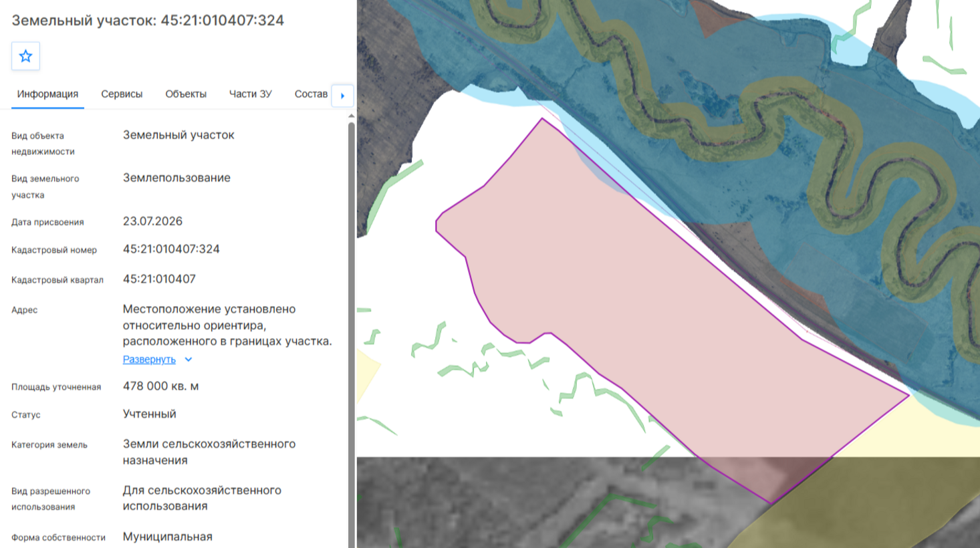Open the Объекты tab
This screenshot has height=548, width=980.
[186, 94]
